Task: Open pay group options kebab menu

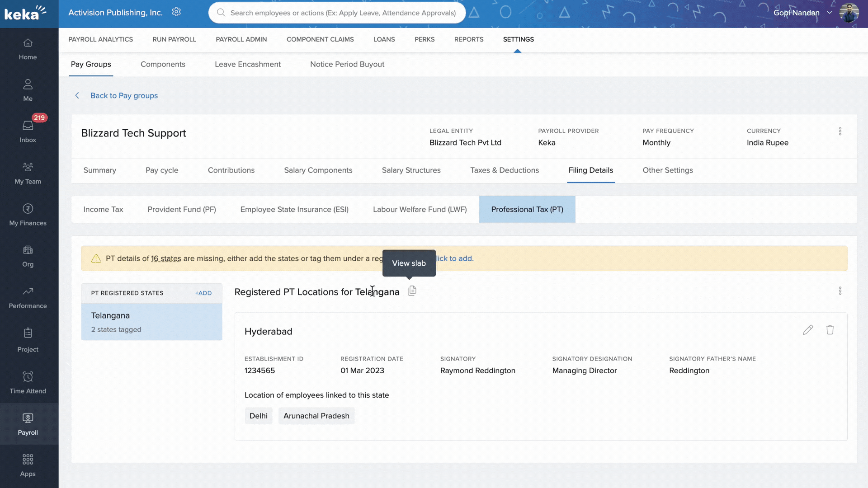Action: coord(840,131)
